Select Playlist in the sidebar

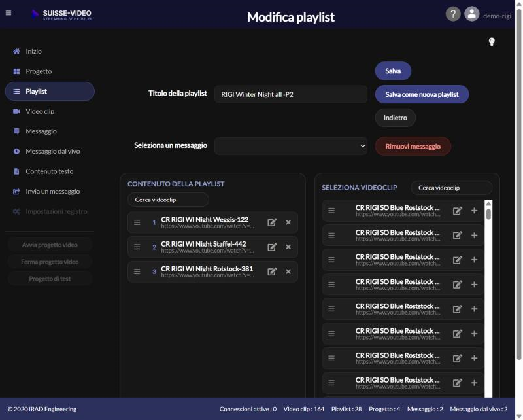pyautogui.click(x=50, y=91)
